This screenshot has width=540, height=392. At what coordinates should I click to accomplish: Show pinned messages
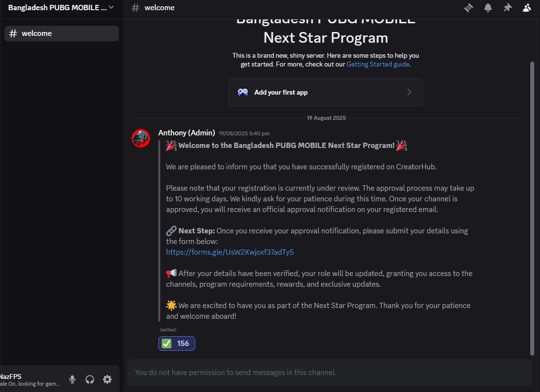(507, 8)
